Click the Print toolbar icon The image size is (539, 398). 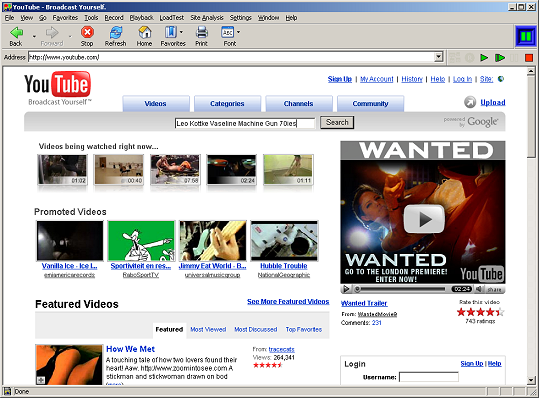pos(202,32)
